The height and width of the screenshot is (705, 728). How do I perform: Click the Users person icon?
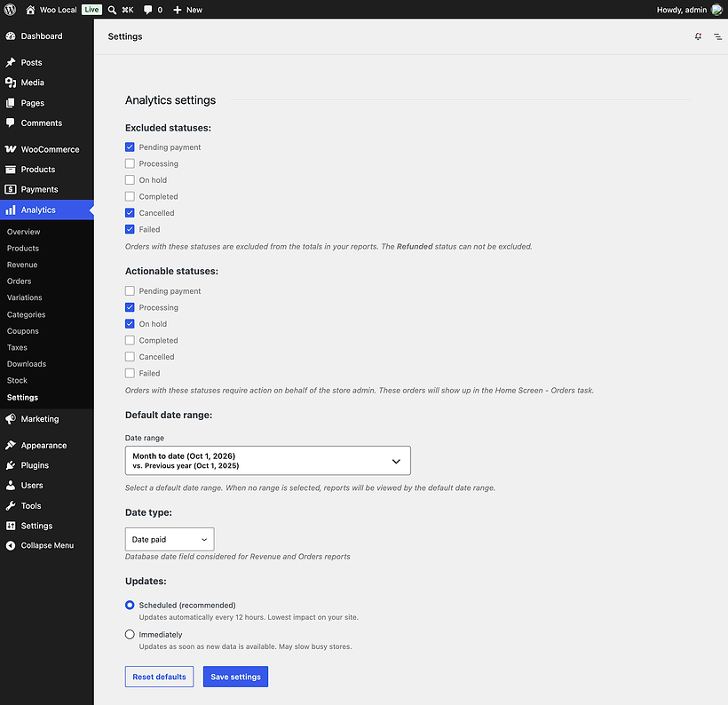(x=11, y=486)
